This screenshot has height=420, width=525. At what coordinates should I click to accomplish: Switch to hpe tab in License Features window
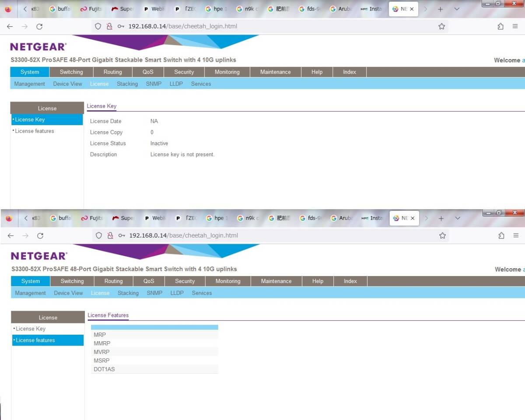[217, 218]
